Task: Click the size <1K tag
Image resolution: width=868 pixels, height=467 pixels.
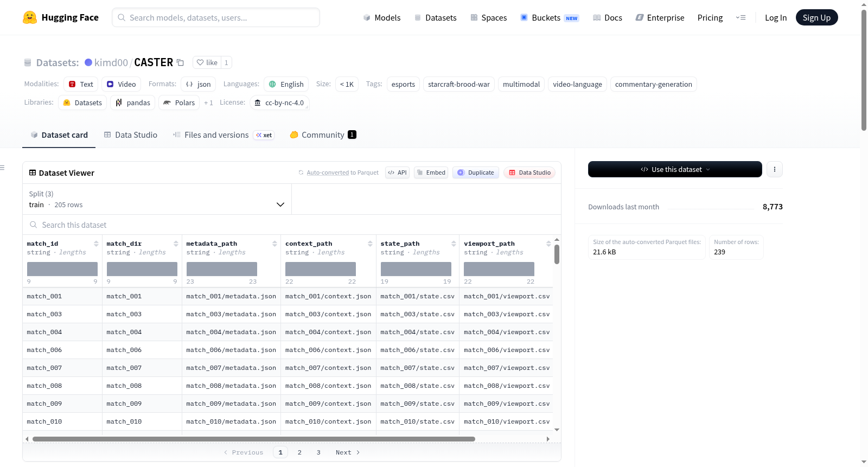Action: pos(347,84)
